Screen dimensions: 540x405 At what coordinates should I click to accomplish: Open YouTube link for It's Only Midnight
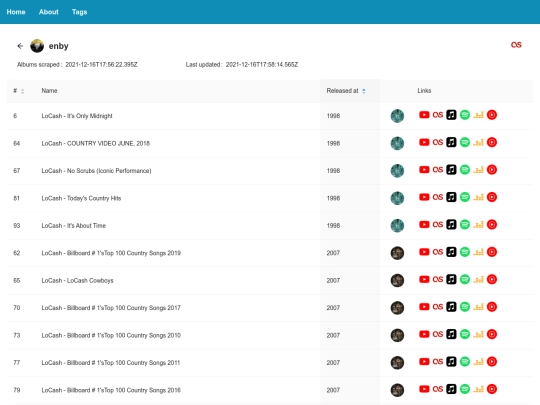(x=424, y=115)
